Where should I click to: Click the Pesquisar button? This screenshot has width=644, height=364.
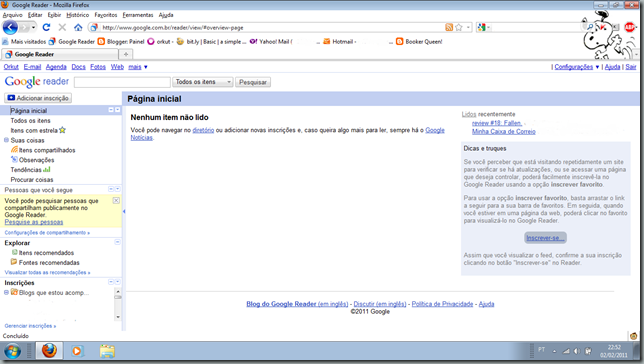[x=253, y=82]
